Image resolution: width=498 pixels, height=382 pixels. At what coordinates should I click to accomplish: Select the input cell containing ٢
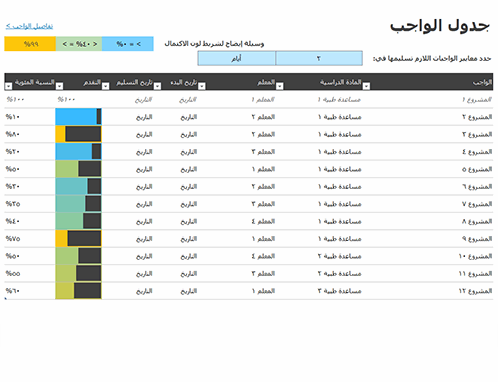[319, 58]
